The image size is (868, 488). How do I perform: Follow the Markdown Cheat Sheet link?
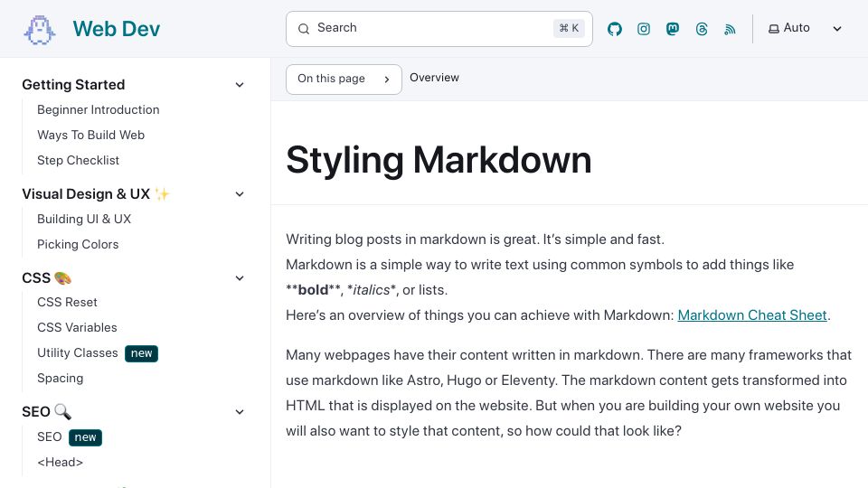[x=751, y=315]
